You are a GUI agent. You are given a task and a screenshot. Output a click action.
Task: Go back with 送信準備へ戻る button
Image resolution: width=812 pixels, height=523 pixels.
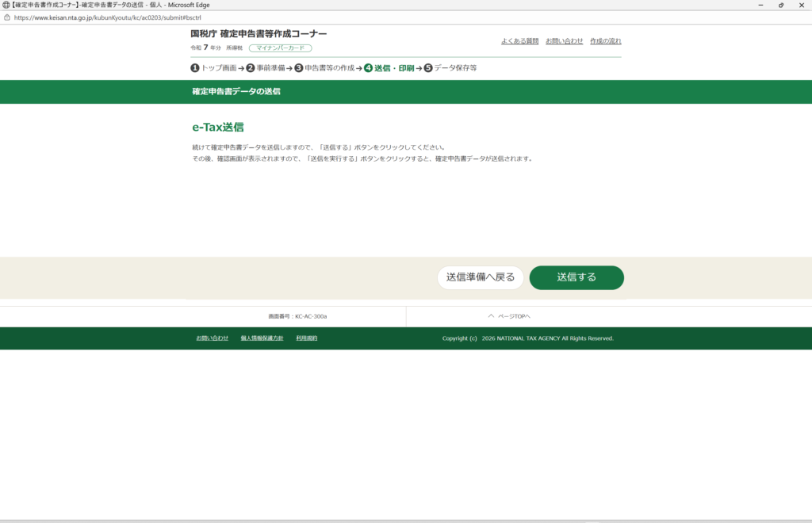pyautogui.click(x=480, y=277)
